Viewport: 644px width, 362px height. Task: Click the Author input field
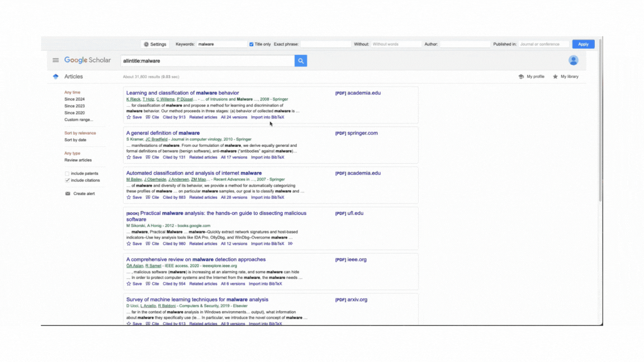click(465, 44)
